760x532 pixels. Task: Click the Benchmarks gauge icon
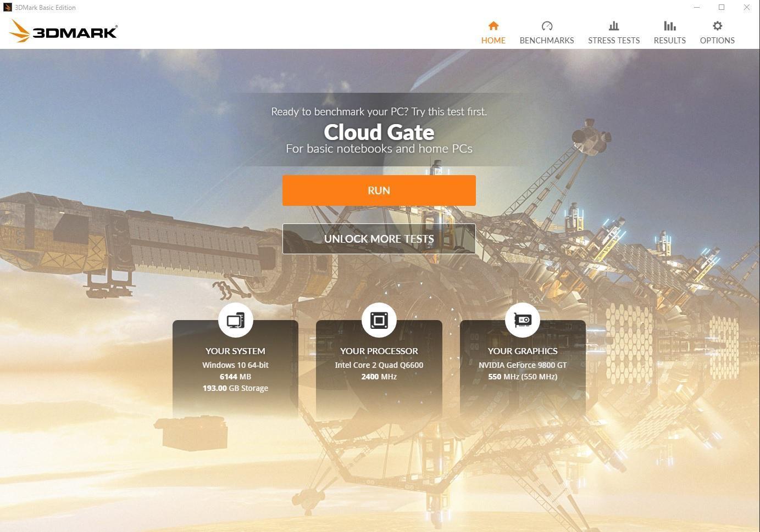pos(547,26)
